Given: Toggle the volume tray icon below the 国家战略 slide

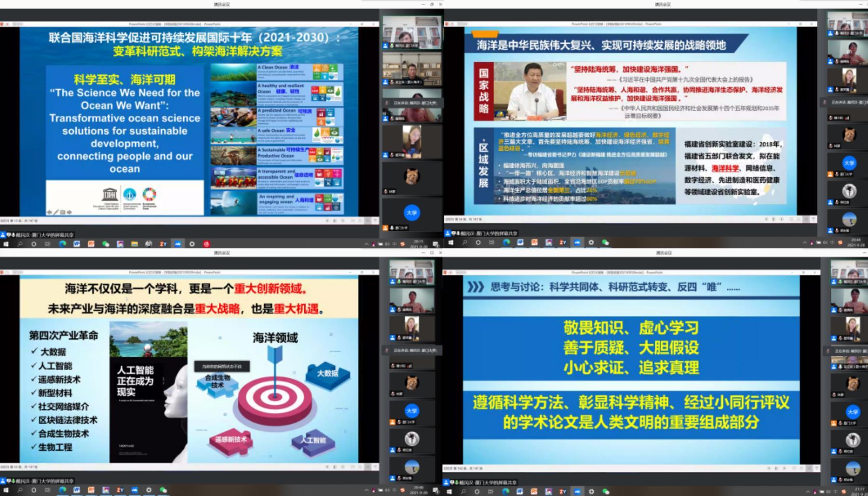Looking at the screenshot, I should pyautogui.click(x=825, y=243).
